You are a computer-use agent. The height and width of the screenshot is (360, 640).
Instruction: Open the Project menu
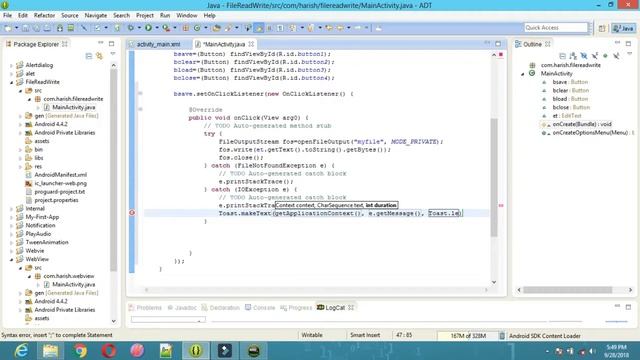click(x=144, y=16)
